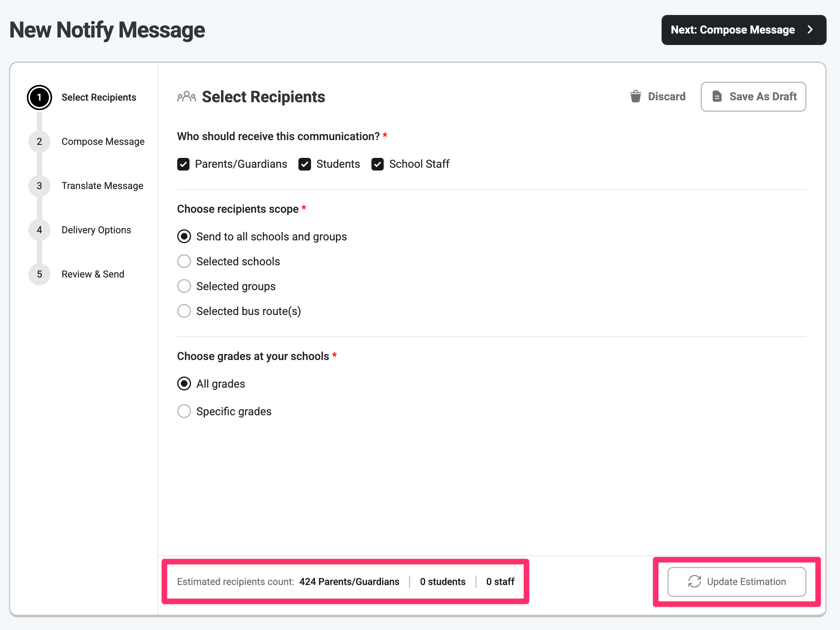Click the step 5 number circle

(39, 274)
